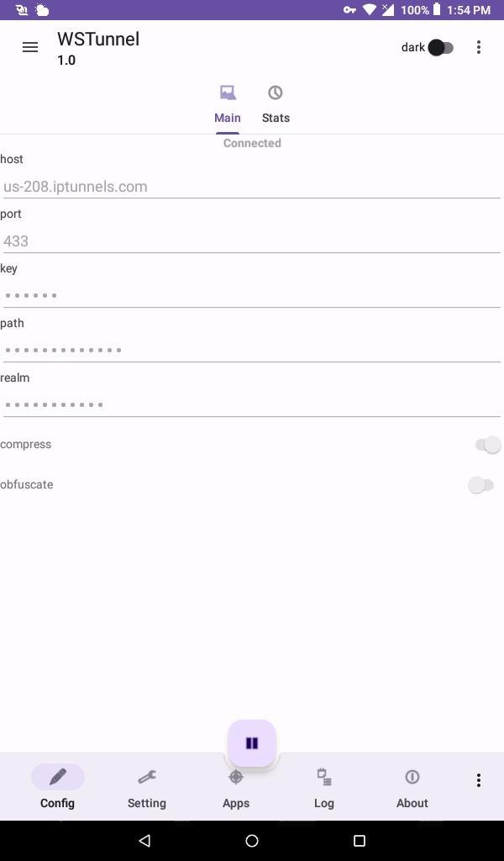Open the hamburger navigation menu
The width and height of the screenshot is (504, 861).
click(x=30, y=47)
